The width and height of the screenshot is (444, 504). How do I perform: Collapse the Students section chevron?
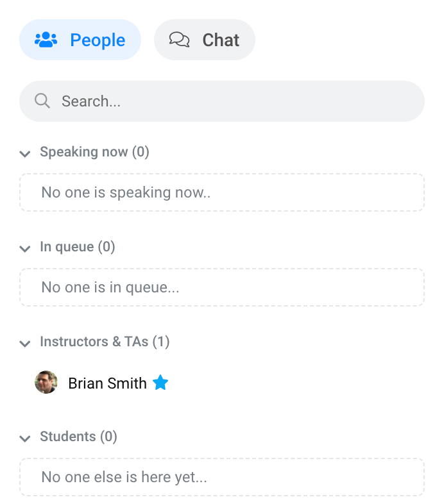point(25,438)
